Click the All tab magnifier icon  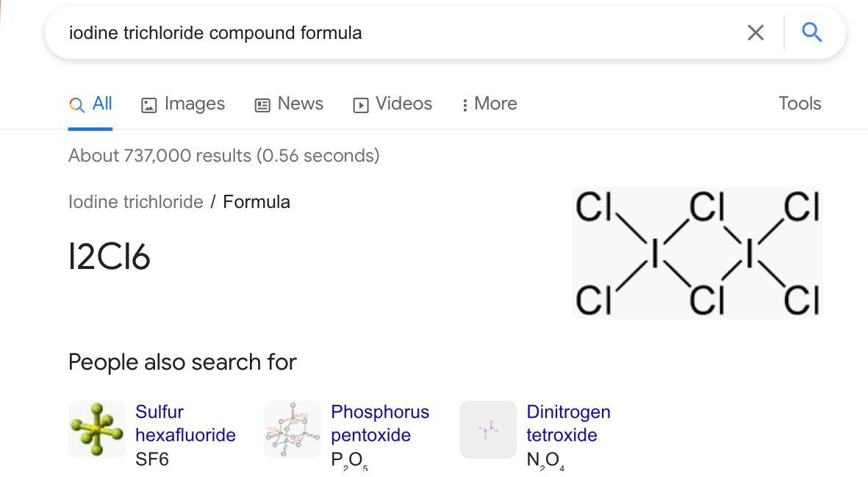(76, 104)
